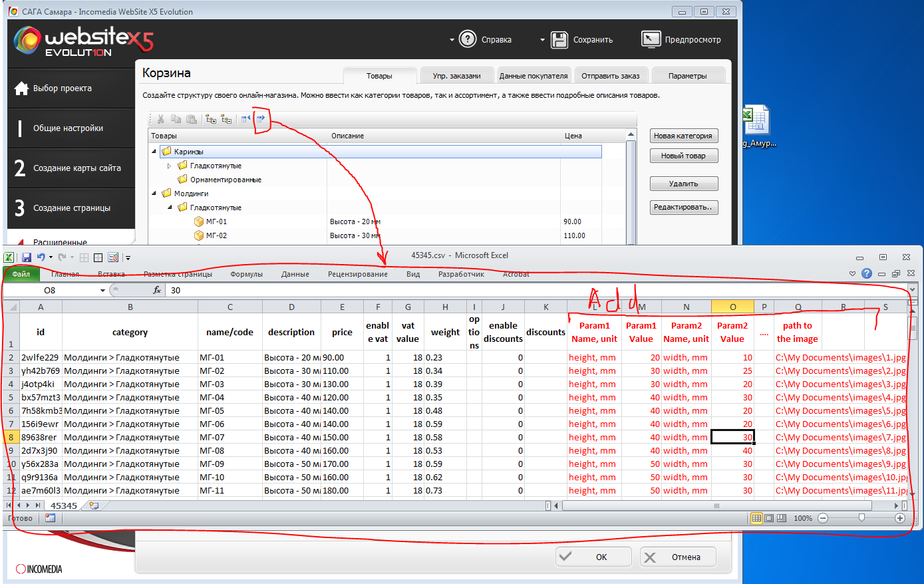The height and width of the screenshot is (584, 924).
Task: Confirm with the OK button
Action: pyautogui.click(x=593, y=557)
